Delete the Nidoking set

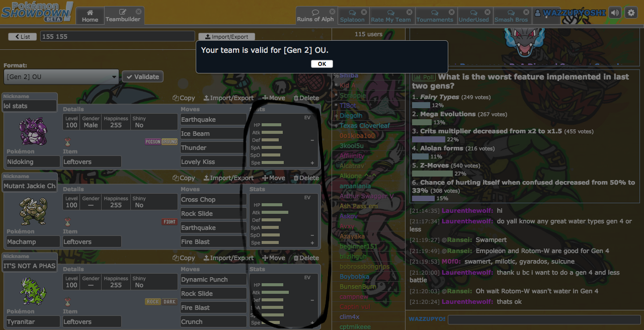pyautogui.click(x=306, y=98)
